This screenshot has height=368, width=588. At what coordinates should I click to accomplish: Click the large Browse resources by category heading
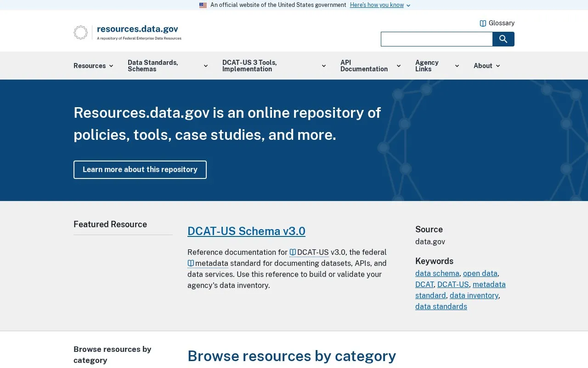[x=292, y=356]
